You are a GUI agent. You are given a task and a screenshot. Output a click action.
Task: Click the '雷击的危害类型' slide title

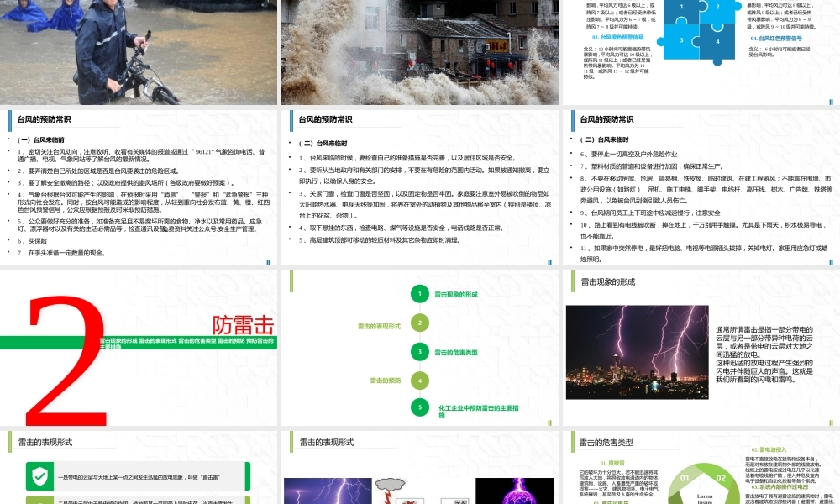click(606, 443)
